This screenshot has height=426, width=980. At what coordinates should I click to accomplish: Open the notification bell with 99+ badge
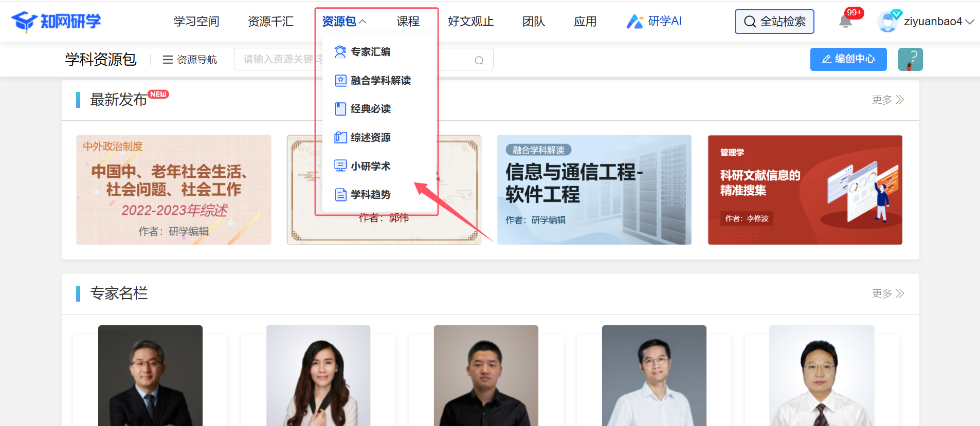pos(846,22)
